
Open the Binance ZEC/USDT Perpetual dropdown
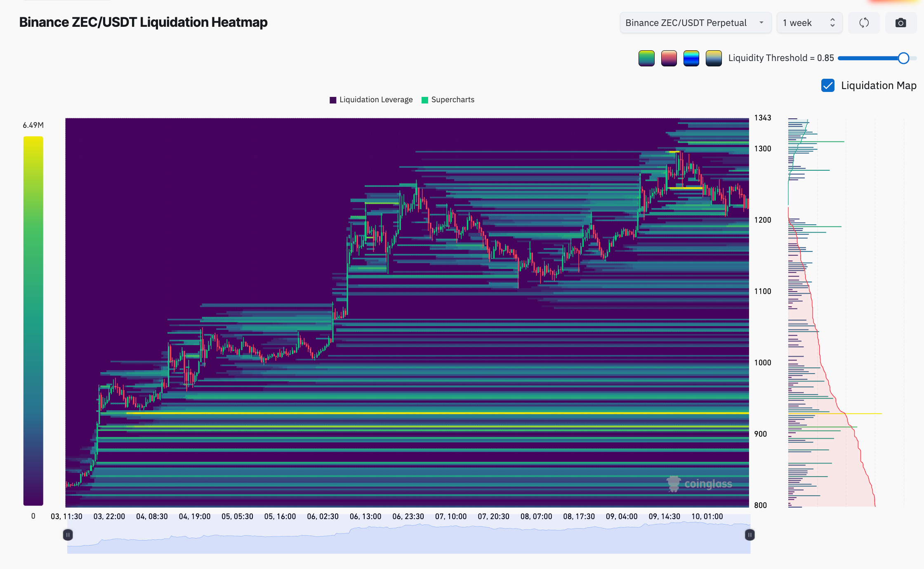[695, 23]
